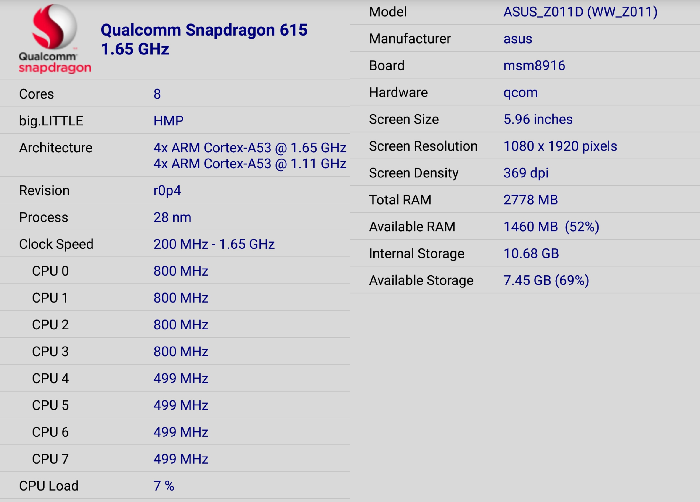Click the Available RAM value 1460 MB
This screenshot has height=502, width=700.
[x=551, y=226]
